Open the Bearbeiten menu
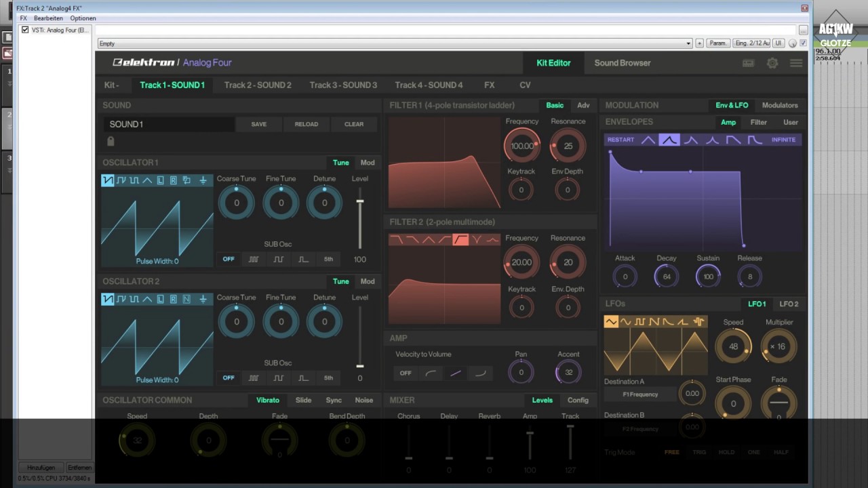Screen dimensions: 868x488 pyautogui.click(x=48, y=18)
